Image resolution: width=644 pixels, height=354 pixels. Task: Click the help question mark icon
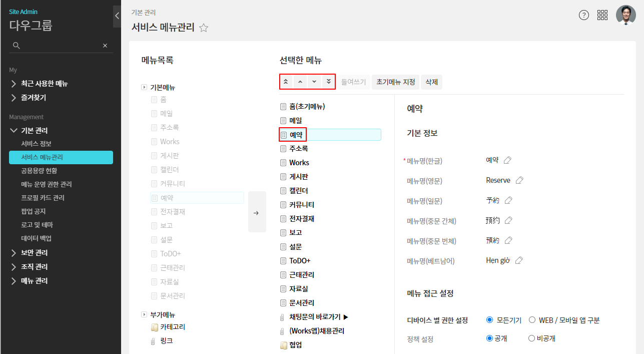(x=584, y=15)
